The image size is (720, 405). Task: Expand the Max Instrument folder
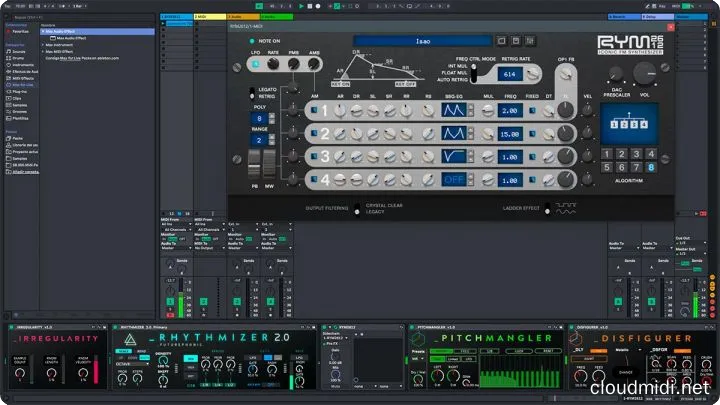click(x=42, y=45)
